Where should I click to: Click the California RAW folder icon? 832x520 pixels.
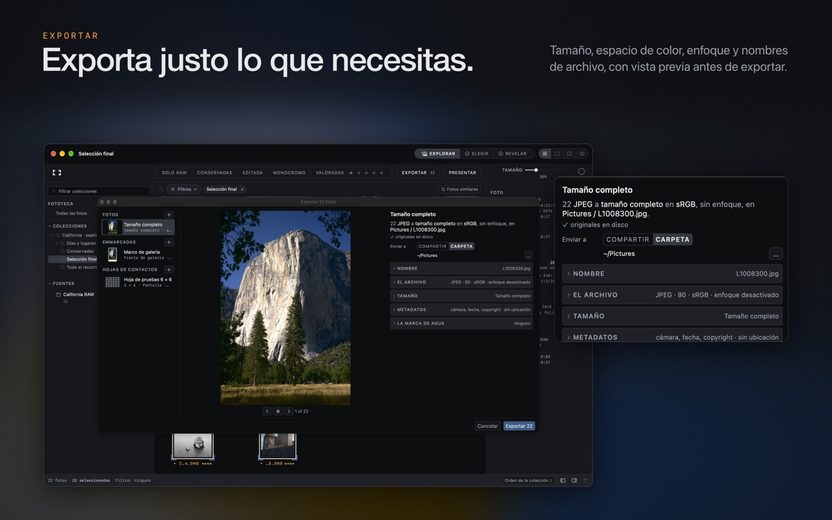pyautogui.click(x=58, y=294)
